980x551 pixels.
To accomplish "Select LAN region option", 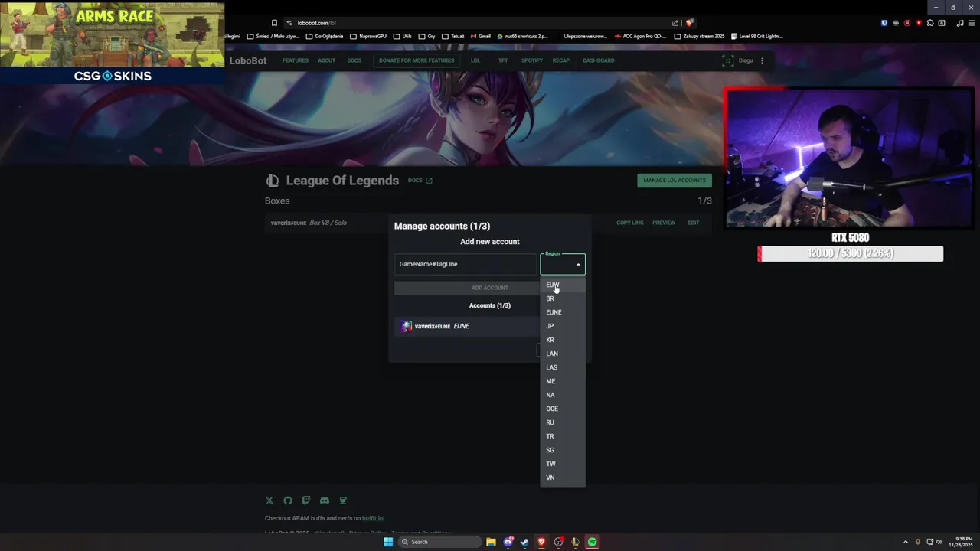I will tap(563, 354).
